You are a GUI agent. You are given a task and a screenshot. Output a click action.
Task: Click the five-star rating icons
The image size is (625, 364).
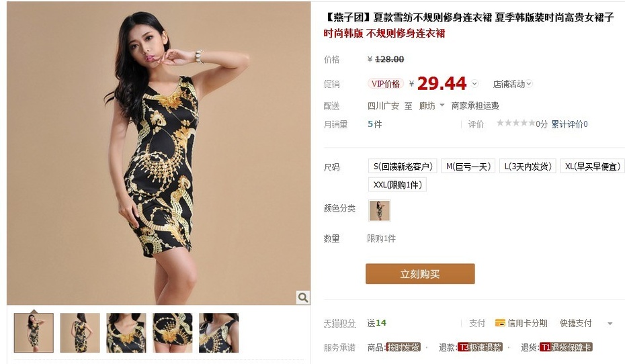click(515, 123)
